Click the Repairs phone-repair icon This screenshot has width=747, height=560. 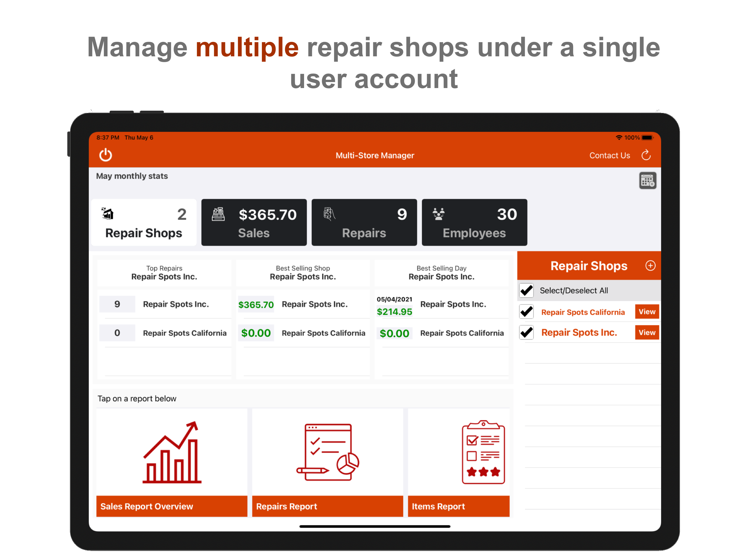click(329, 214)
